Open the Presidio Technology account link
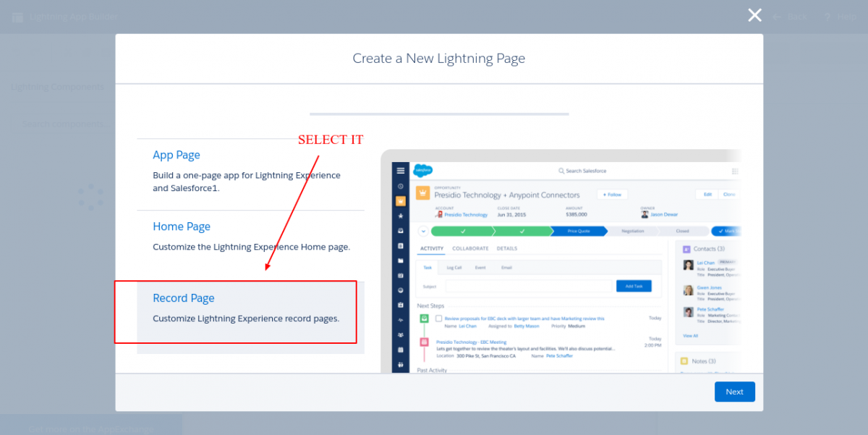 pyautogui.click(x=466, y=215)
